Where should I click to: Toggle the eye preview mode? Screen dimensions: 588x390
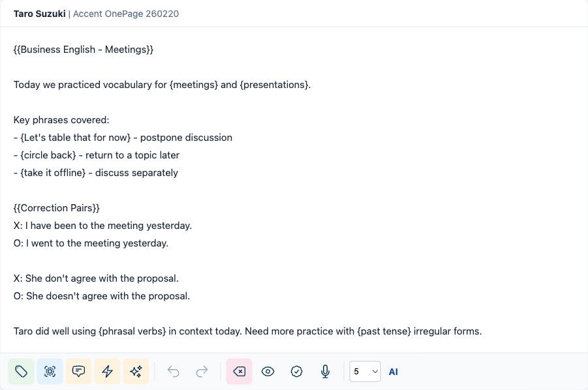click(268, 371)
